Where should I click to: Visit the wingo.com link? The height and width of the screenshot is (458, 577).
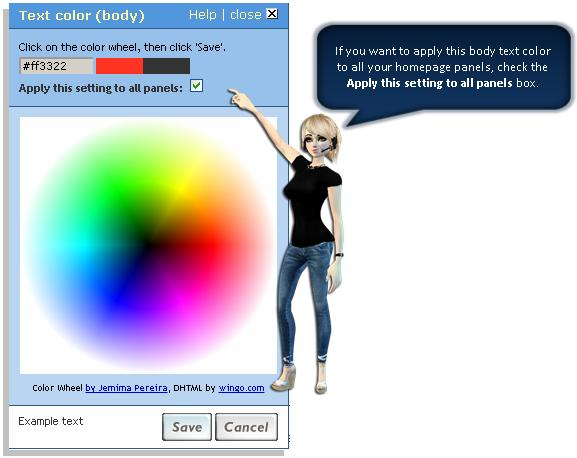[241, 388]
